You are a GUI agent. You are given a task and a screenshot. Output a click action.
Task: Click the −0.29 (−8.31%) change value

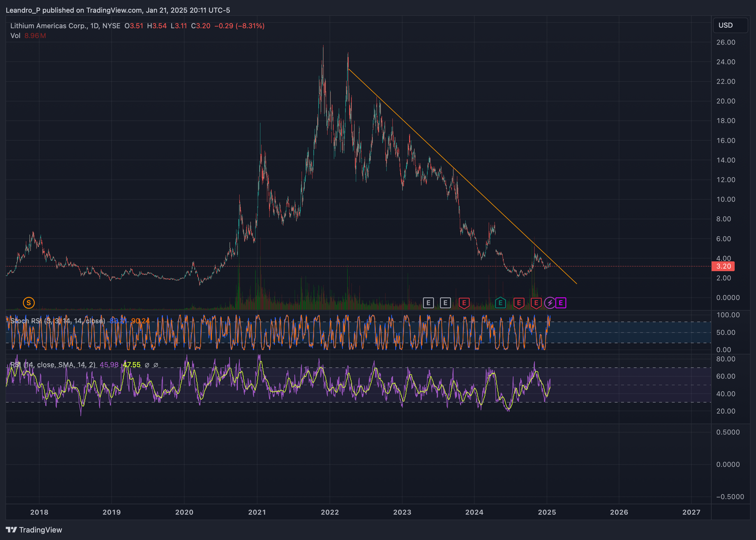(x=239, y=26)
